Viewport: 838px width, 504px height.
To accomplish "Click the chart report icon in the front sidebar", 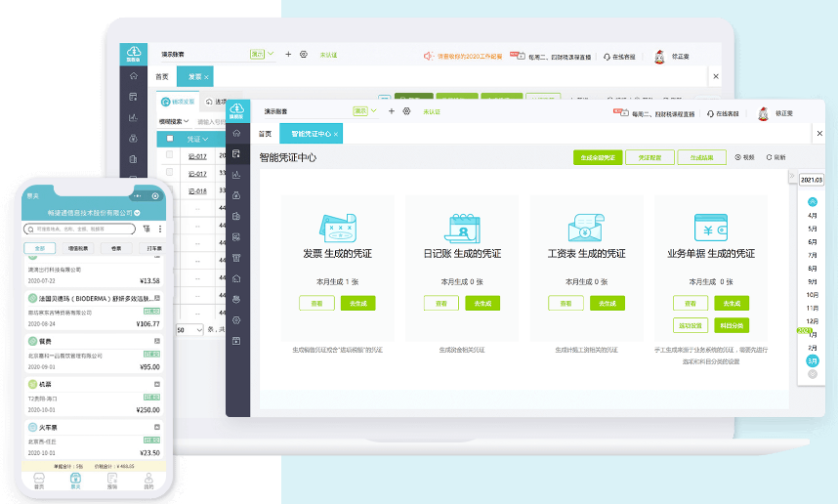I will pos(236,175).
